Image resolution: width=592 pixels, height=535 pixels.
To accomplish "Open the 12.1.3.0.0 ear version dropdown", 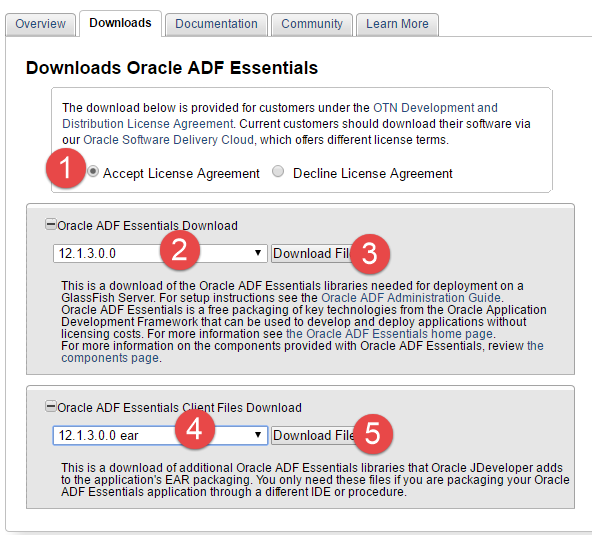I will pyautogui.click(x=160, y=435).
